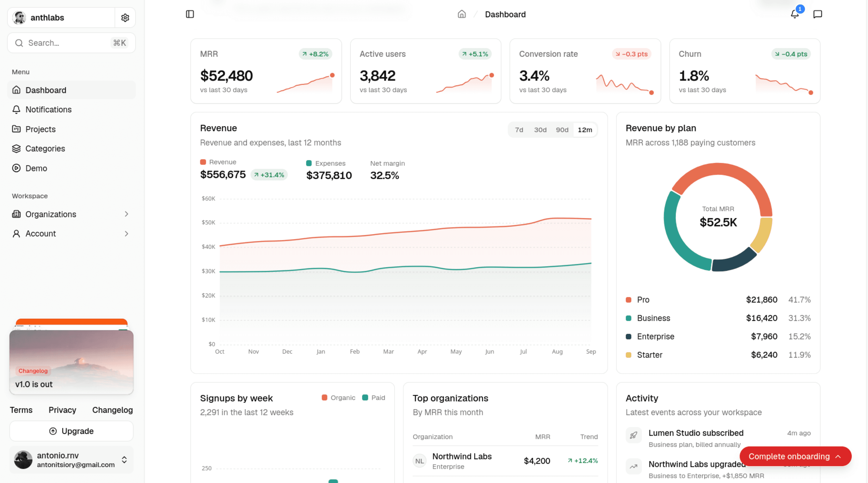Expand the Account section chevron
868x483 pixels.
click(126, 233)
